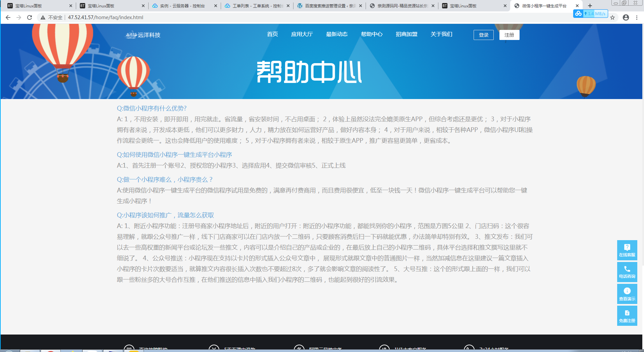Click question Q:微信小程序有什么优势?

coord(152,108)
